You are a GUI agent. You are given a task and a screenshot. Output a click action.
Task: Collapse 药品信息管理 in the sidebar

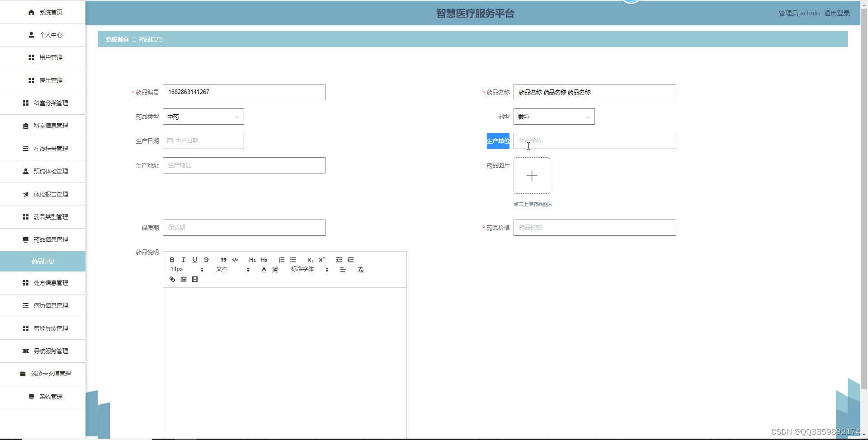[x=42, y=239]
